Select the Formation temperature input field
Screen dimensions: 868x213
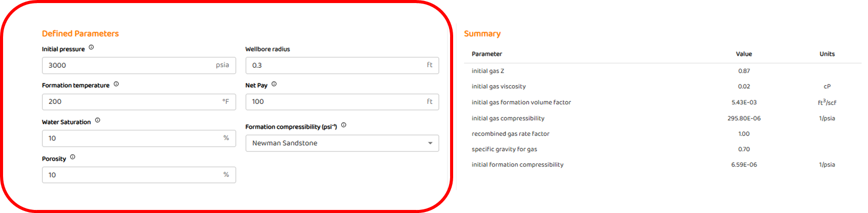(x=130, y=102)
